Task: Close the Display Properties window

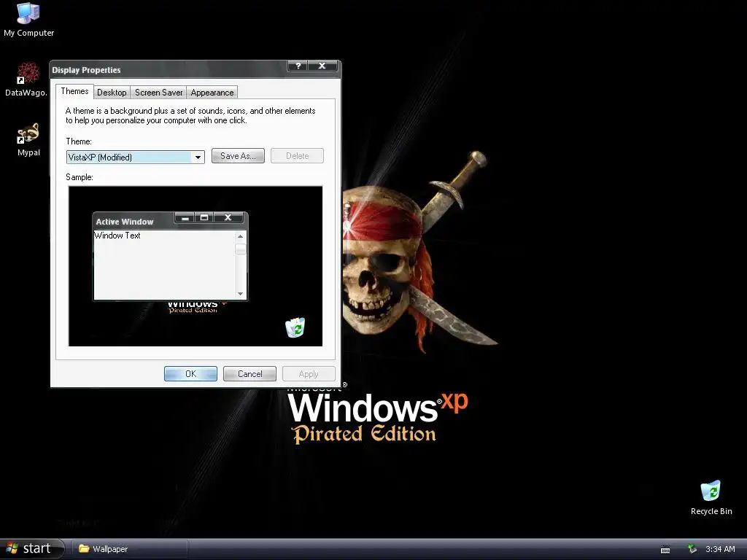Action: point(322,66)
